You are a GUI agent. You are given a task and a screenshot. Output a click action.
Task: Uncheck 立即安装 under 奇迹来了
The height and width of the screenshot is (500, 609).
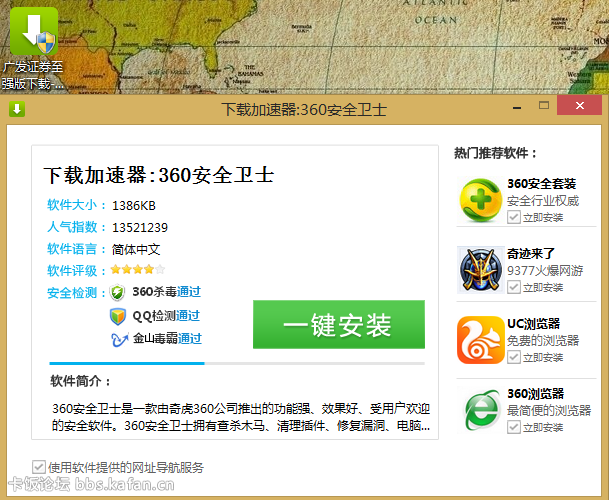(513, 287)
